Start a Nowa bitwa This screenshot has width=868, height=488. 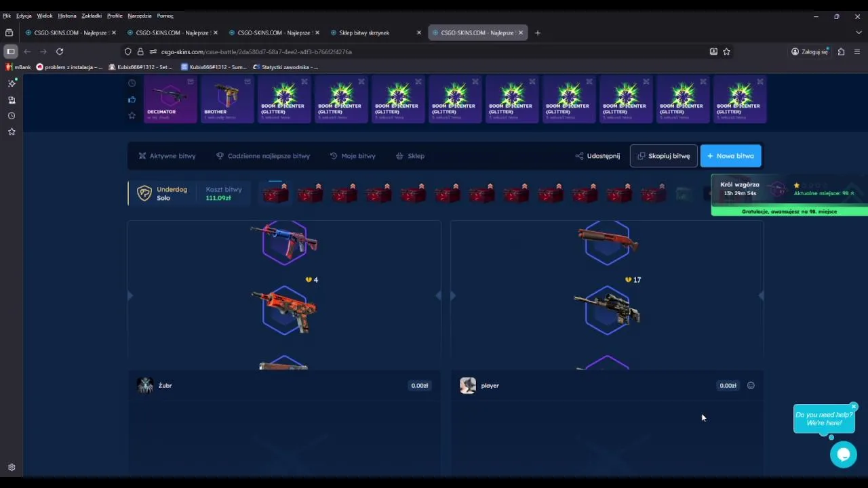(731, 156)
